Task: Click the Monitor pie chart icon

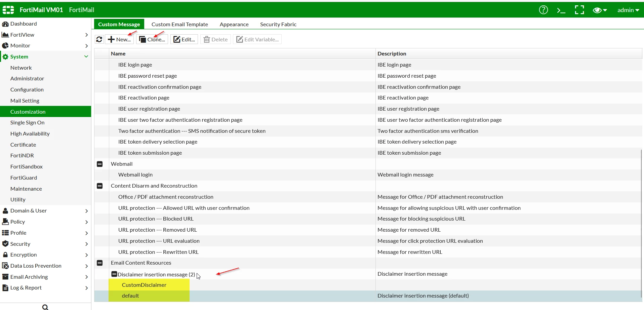Action: (x=5, y=46)
